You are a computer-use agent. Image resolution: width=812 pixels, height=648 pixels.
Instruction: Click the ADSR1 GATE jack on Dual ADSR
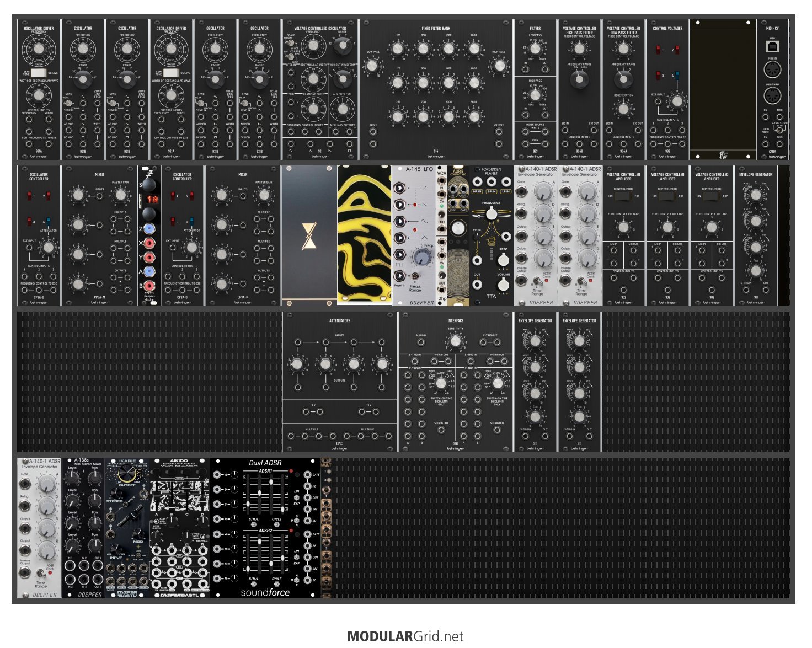(307, 475)
